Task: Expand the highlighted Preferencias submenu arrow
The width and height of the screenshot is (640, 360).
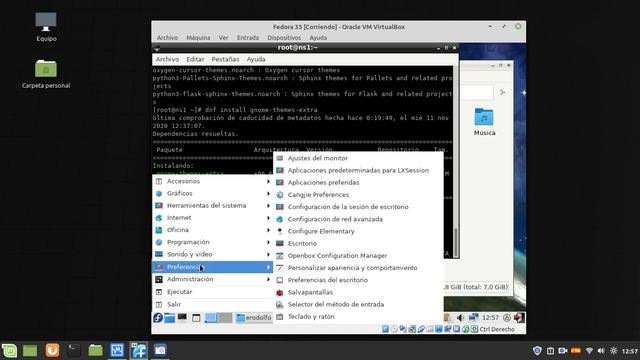Action: [268, 267]
